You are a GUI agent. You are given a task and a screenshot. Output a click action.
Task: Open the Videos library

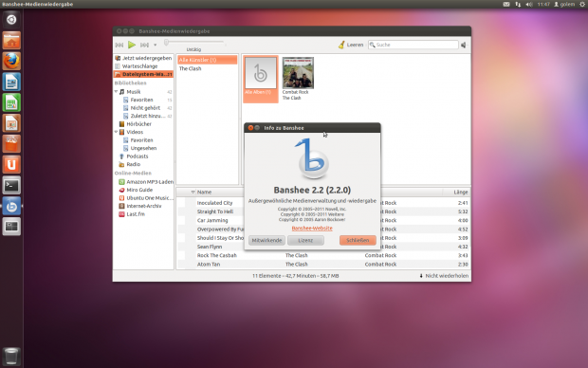(135, 132)
